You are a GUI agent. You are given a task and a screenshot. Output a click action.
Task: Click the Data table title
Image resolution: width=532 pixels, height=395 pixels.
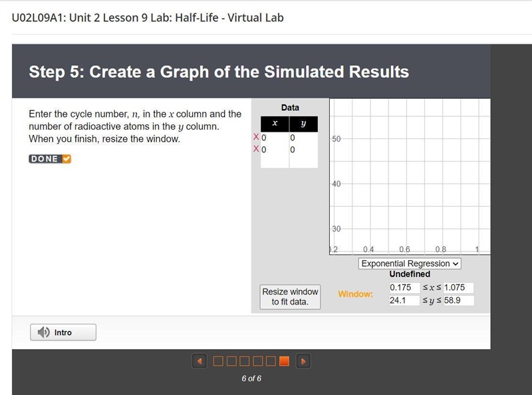290,108
